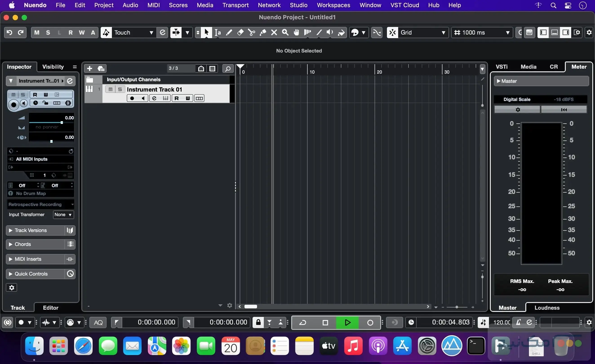Select the Zoom magnifier tool
This screenshot has height=364, width=595.
[x=285, y=32]
